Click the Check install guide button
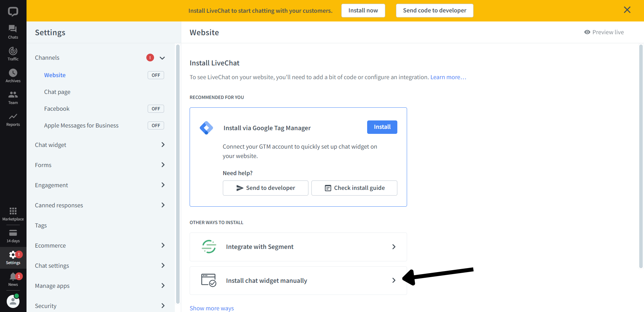Viewport: 644px width, 312px height. tap(354, 188)
